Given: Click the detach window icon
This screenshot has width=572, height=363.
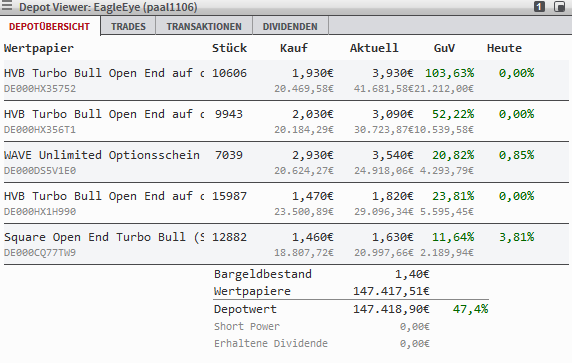Looking at the screenshot, I should (559, 7).
